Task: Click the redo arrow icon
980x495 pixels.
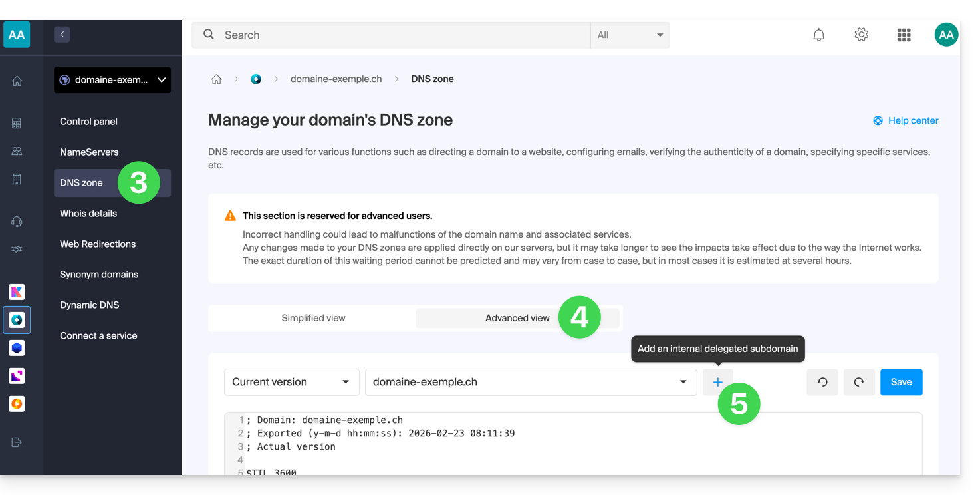Action: [859, 382]
